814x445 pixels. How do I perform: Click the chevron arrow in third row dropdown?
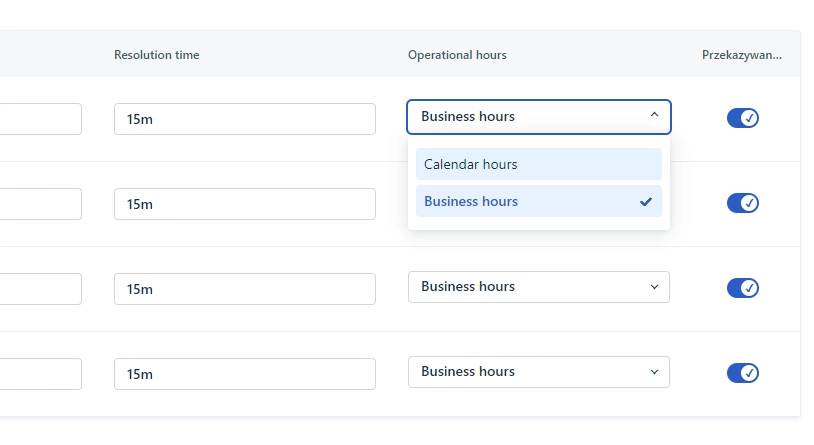(x=655, y=287)
